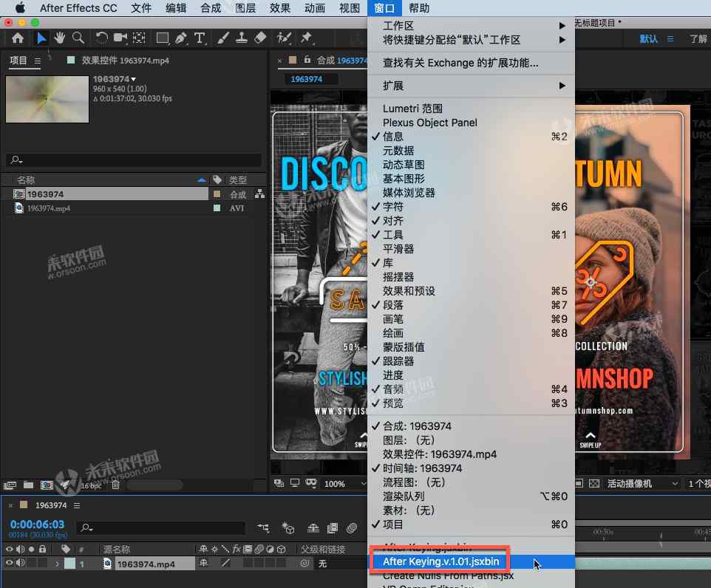Enable frame blending icon in the timeline
711x588 pixels.
pos(333,527)
